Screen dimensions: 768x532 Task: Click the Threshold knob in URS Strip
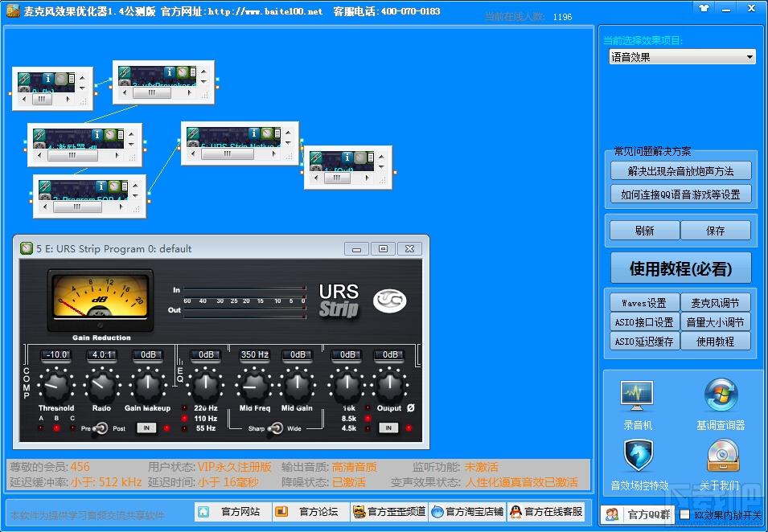(57, 385)
